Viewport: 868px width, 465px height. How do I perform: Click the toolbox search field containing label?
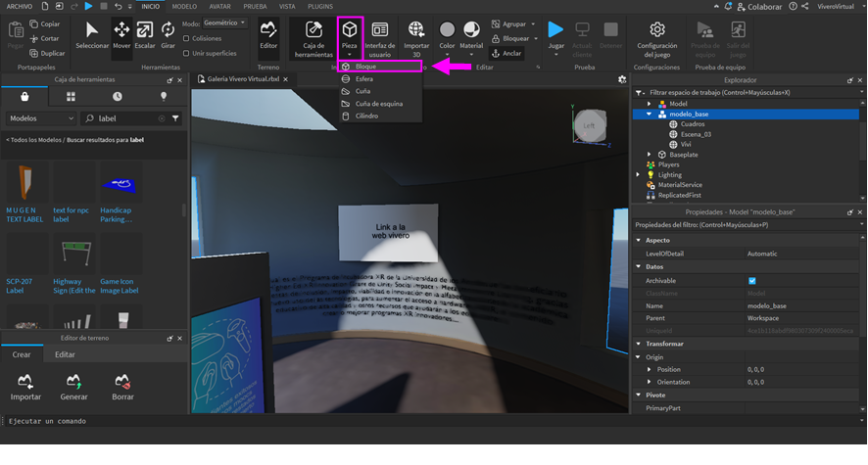click(125, 118)
